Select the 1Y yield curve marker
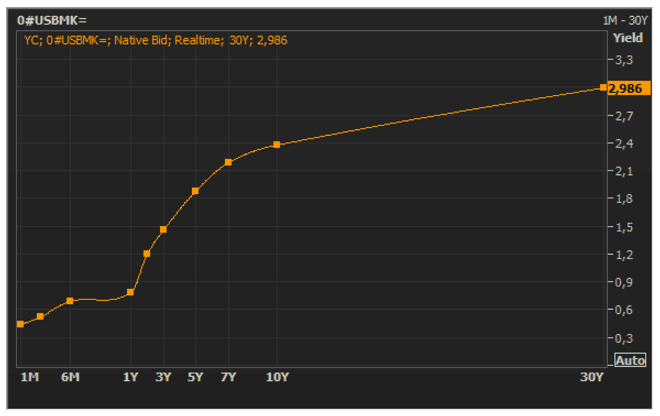 point(130,292)
